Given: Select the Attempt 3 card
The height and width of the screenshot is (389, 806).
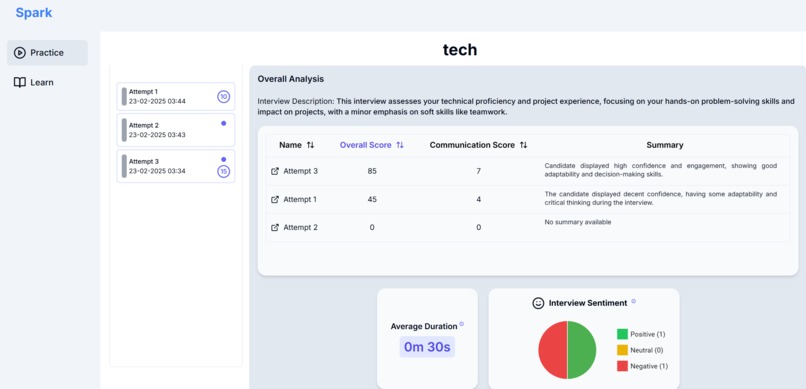Looking at the screenshot, I should pos(176,166).
